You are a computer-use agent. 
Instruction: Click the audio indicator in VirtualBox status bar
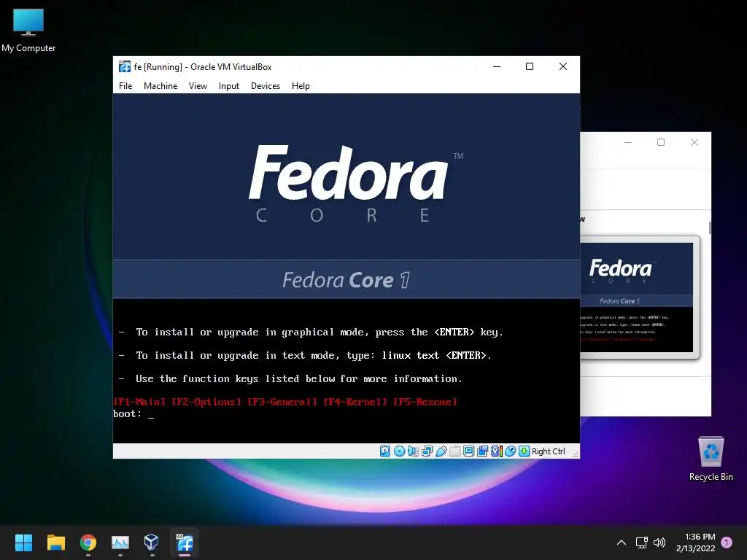click(x=413, y=451)
